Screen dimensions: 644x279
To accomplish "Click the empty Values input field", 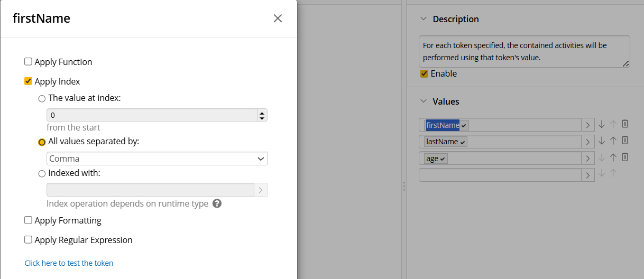I will click(500, 175).
